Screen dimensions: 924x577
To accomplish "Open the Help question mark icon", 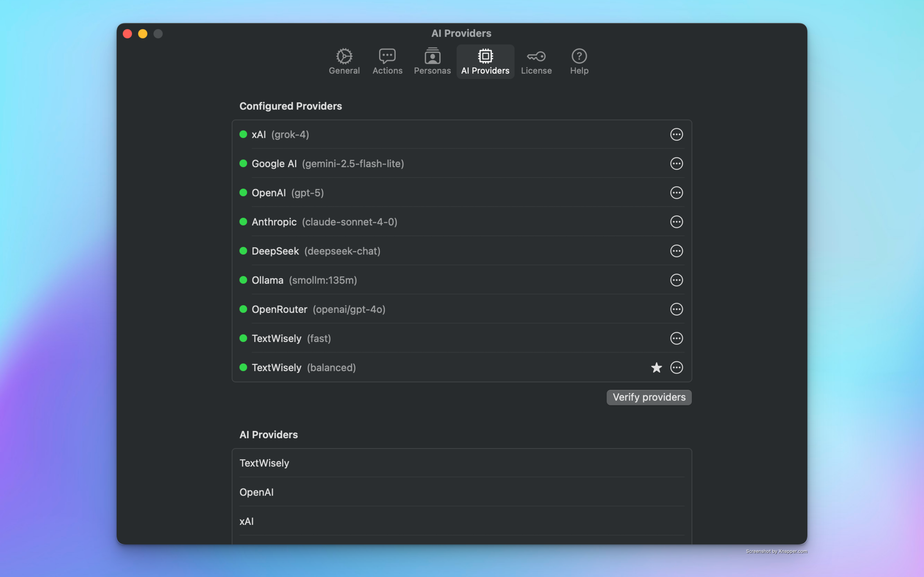I will (579, 57).
